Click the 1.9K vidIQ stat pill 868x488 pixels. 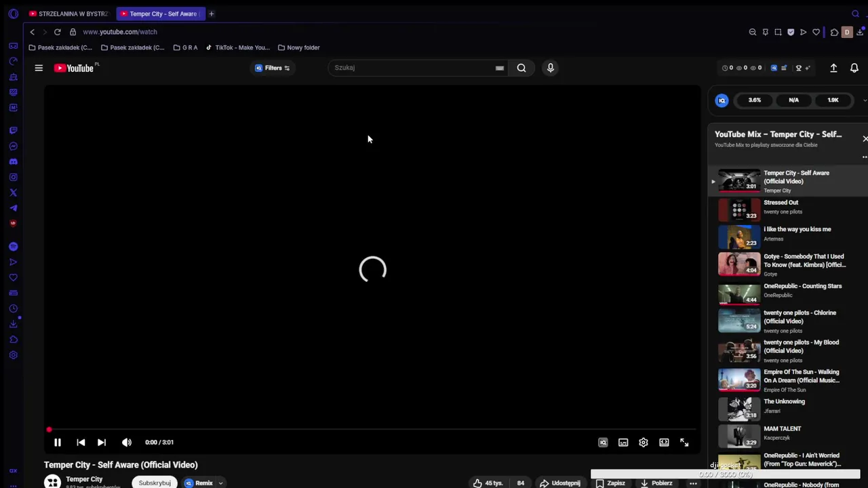click(833, 100)
